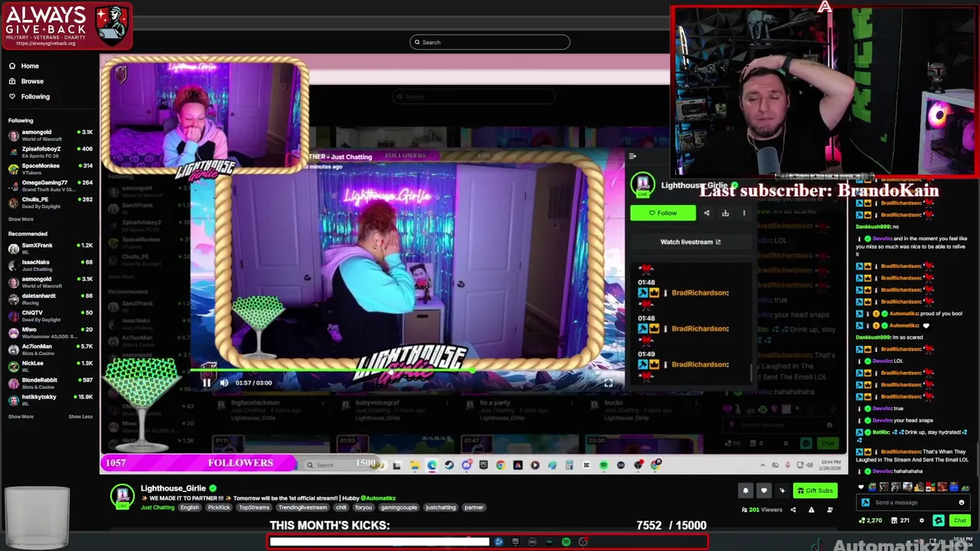Collapse Recommended list with Show Less
The height and width of the screenshot is (551, 980).
pyautogui.click(x=80, y=417)
